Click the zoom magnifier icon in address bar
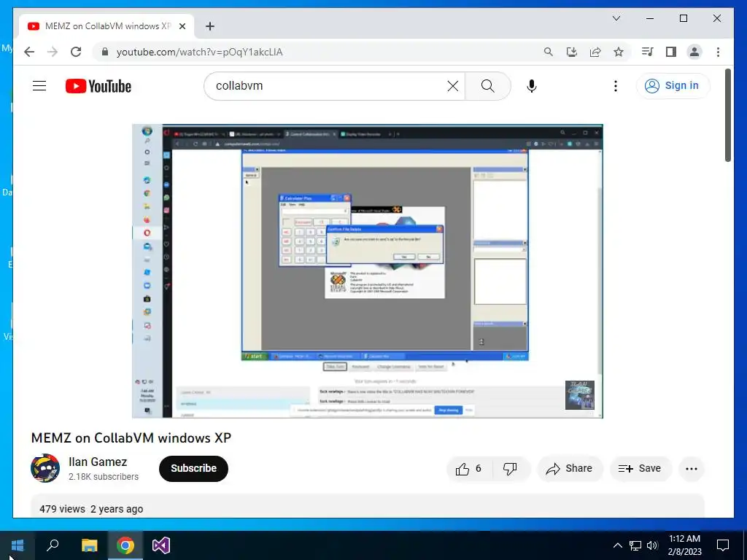747x560 pixels. [549, 52]
